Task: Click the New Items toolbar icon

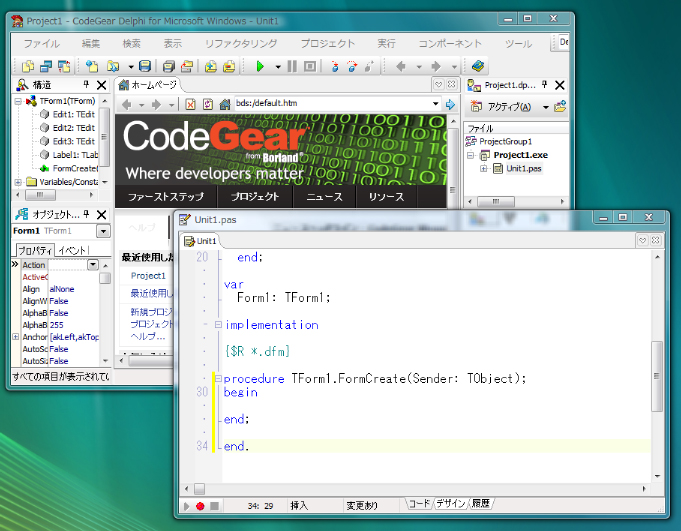Action: click(92, 66)
